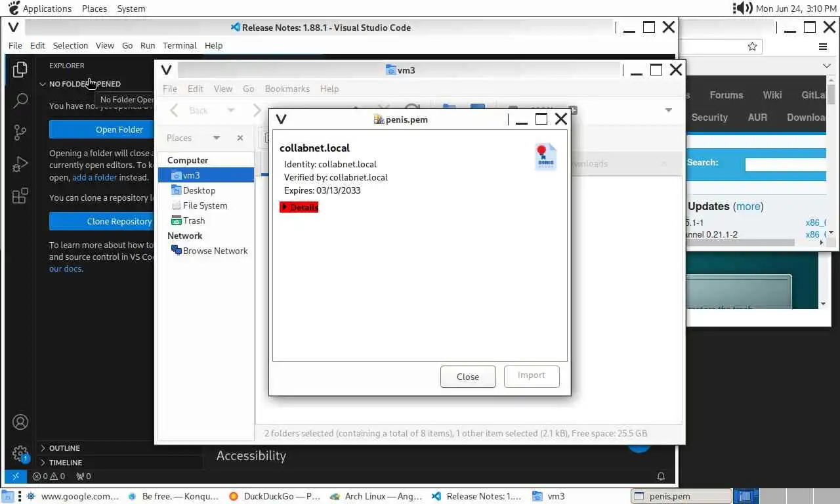Click the clock showing Mon Jun 24, 3:10 PM
This screenshot has width=840, height=504.
pos(796,9)
